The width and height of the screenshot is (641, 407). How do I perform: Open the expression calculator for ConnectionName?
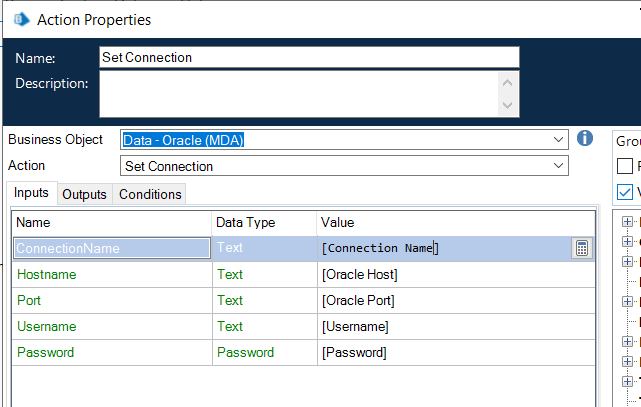point(581,249)
